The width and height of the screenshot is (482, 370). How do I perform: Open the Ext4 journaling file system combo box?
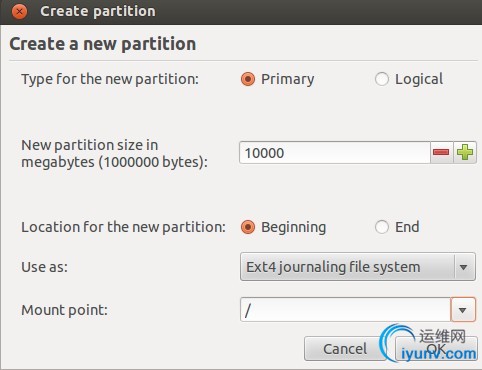358,267
